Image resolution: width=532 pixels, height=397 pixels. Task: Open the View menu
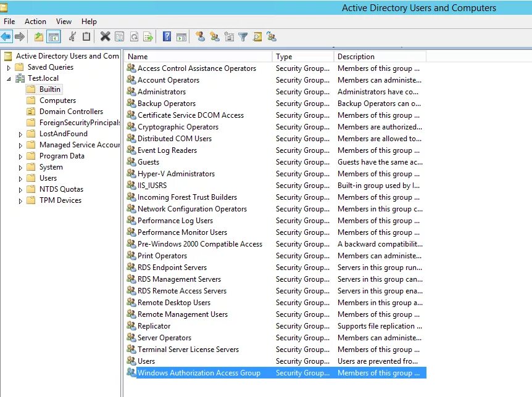click(64, 22)
